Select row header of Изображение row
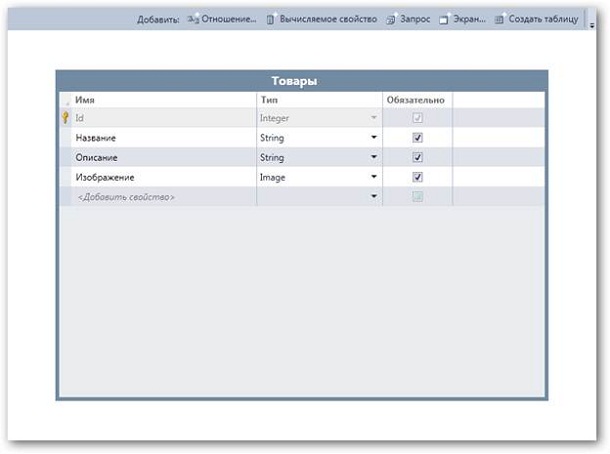 [x=65, y=177]
